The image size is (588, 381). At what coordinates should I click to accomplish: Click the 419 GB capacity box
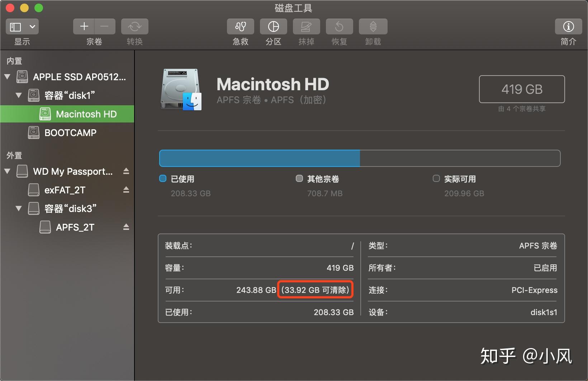coord(522,89)
